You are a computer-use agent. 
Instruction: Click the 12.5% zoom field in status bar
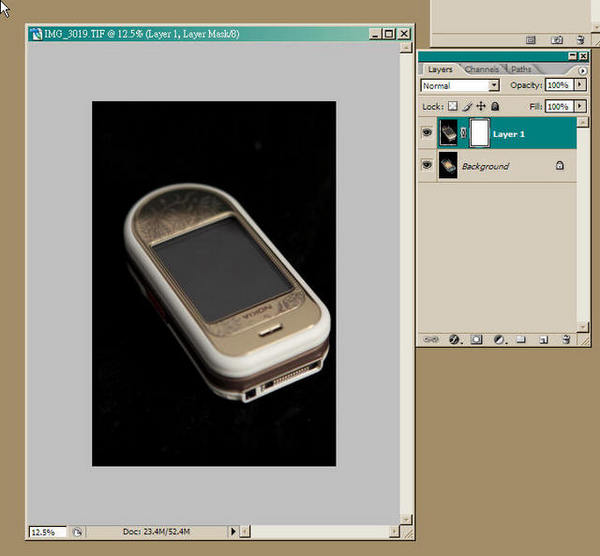(47, 532)
